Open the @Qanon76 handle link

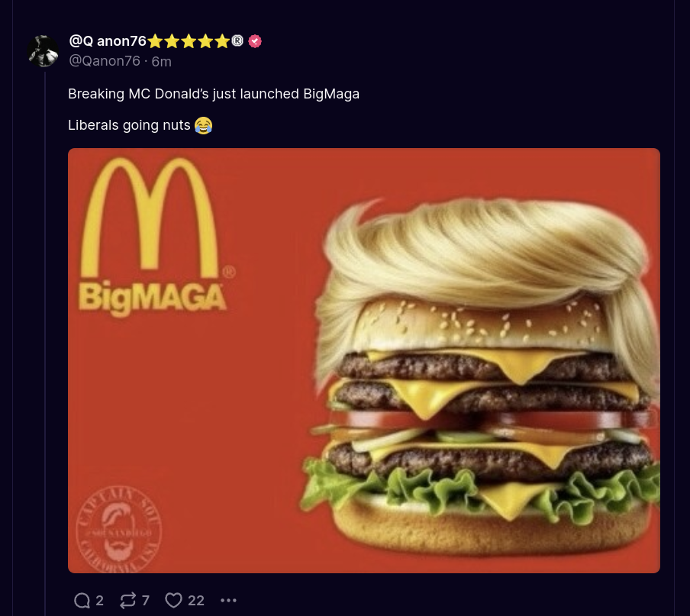105,61
